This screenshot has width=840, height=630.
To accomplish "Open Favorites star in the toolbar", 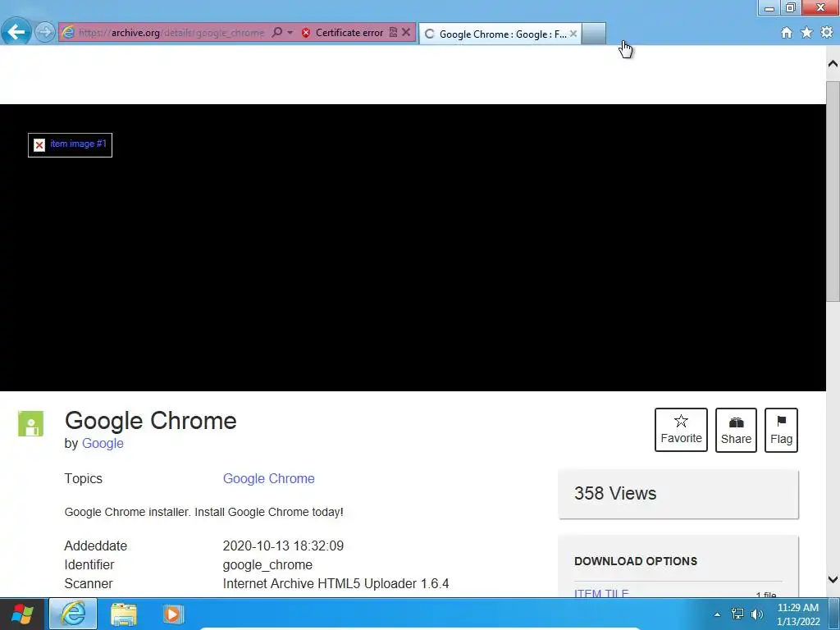I will [x=807, y=33].
